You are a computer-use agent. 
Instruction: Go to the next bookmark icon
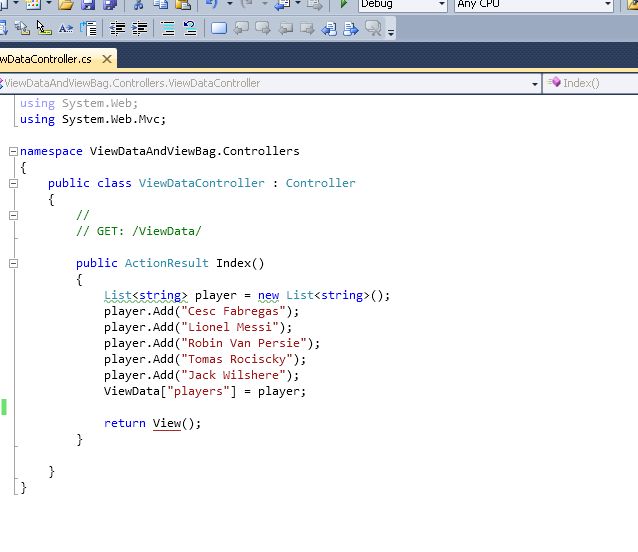coord(263,28)
